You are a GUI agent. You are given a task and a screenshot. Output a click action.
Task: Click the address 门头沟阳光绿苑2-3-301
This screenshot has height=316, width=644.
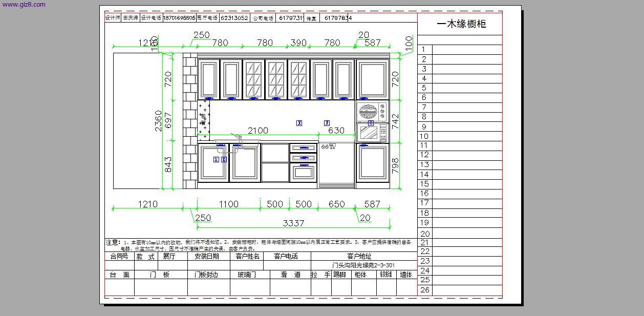(364, 265)
